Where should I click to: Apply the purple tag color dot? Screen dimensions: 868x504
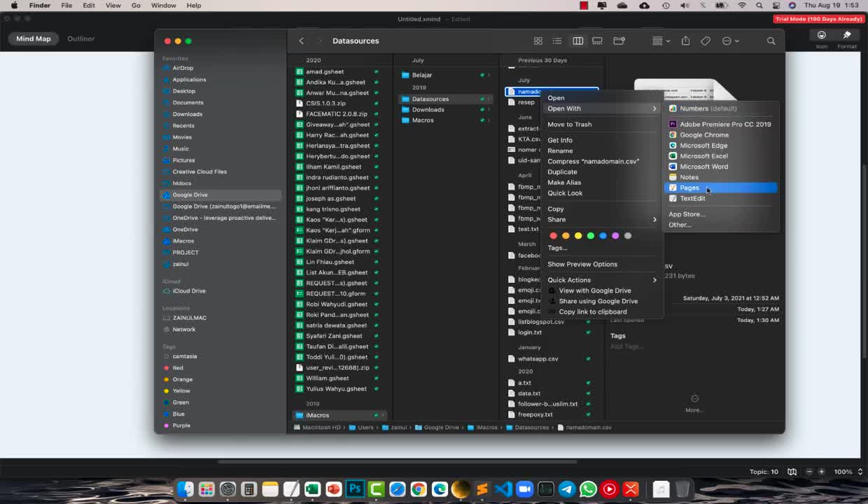click(615, 236)
